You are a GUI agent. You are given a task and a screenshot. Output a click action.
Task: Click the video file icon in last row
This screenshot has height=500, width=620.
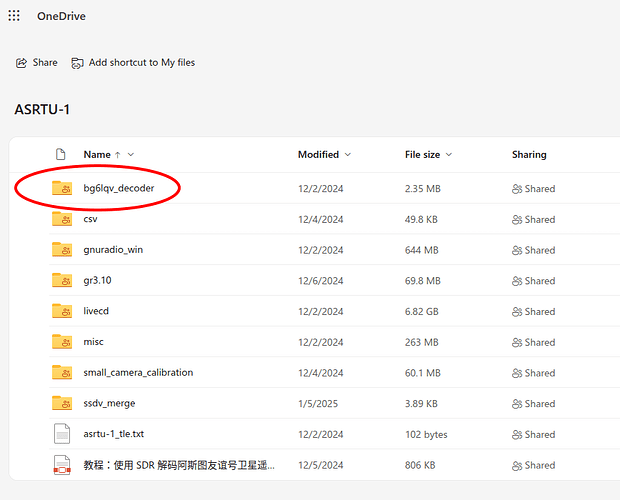62,465
